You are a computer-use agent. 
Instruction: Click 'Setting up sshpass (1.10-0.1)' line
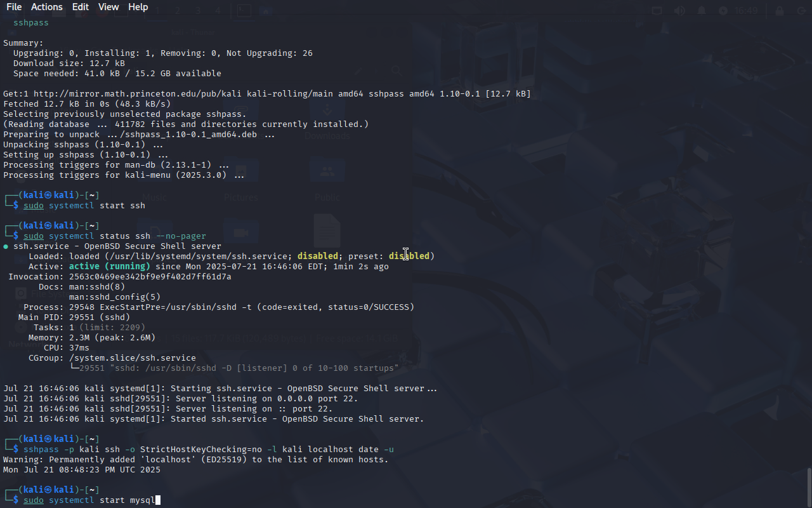[x=86, y=155]
